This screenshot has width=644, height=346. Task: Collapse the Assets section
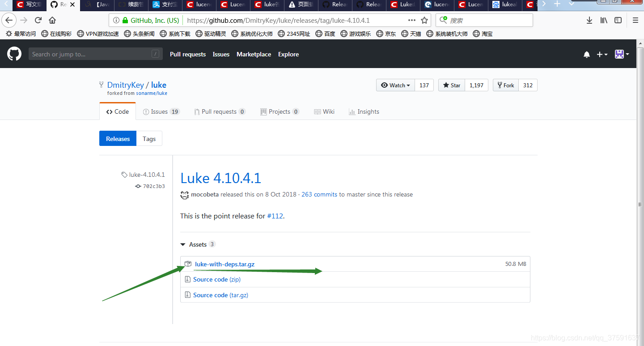182,244
